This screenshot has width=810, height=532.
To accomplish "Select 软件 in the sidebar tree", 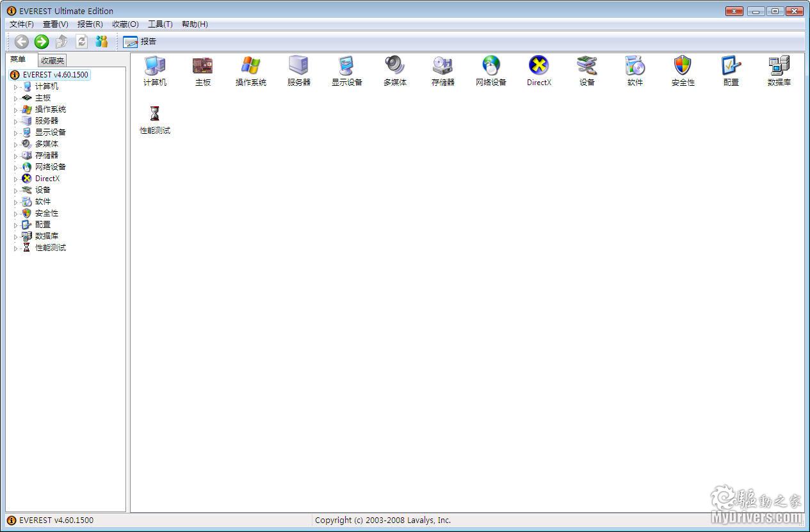I will (43, 202).
